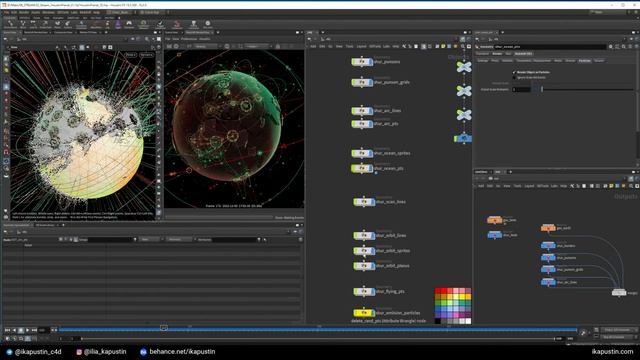Click the orange geo_earth node
Viewport: 640px width, 360px height.
point(548,228)
